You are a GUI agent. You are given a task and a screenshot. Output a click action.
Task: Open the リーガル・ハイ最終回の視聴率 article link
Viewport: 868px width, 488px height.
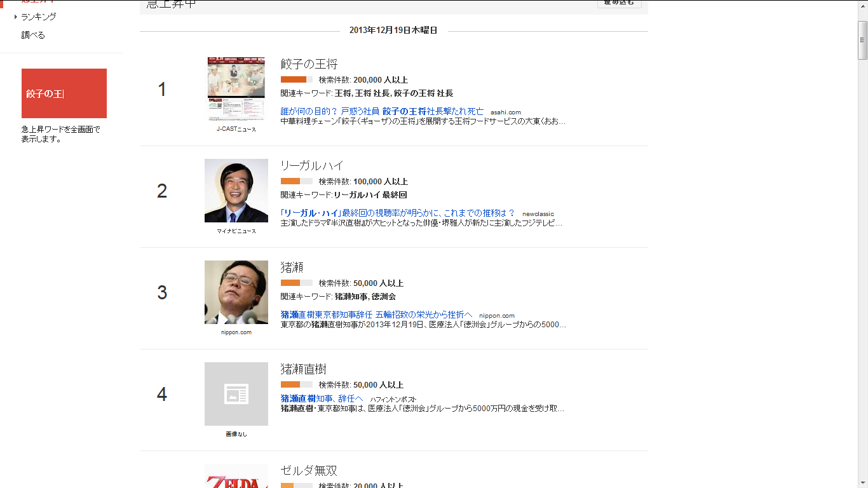[x=398, y=213]
